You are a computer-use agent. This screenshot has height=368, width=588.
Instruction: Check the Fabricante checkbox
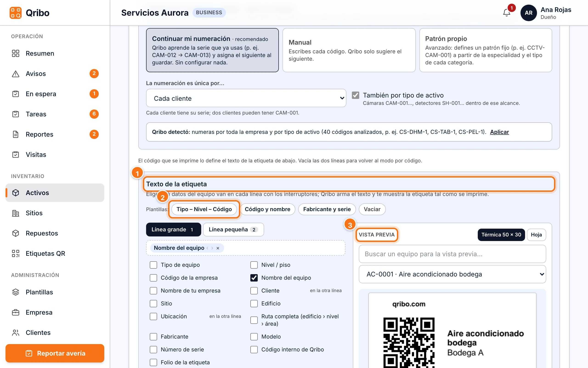153,336
